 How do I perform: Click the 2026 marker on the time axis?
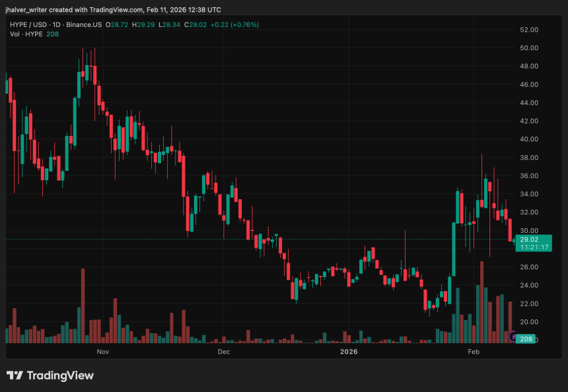349,352
